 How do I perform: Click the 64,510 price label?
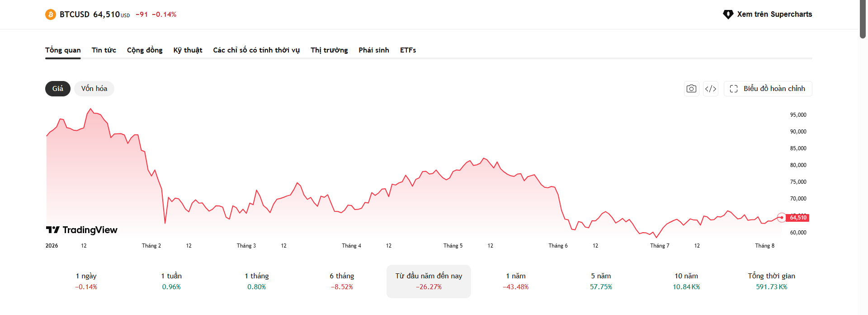798,218
